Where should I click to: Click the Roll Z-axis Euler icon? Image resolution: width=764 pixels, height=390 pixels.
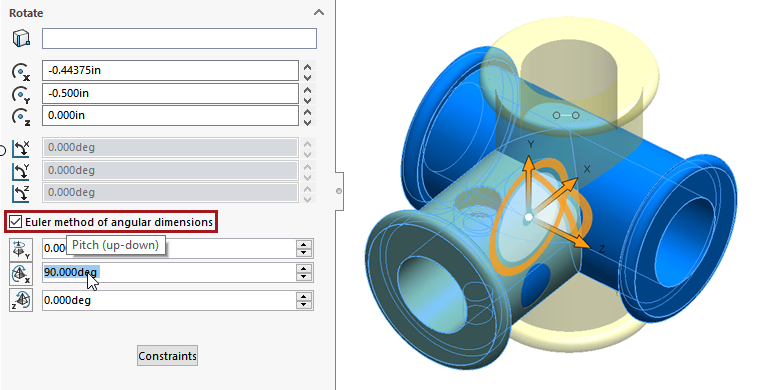21,300
